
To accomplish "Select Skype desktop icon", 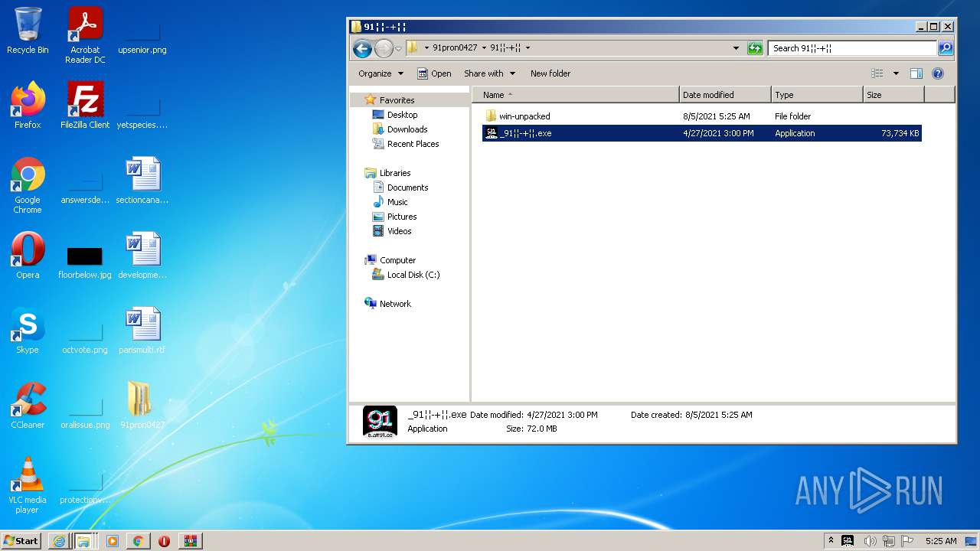I will tap(28, 331).
